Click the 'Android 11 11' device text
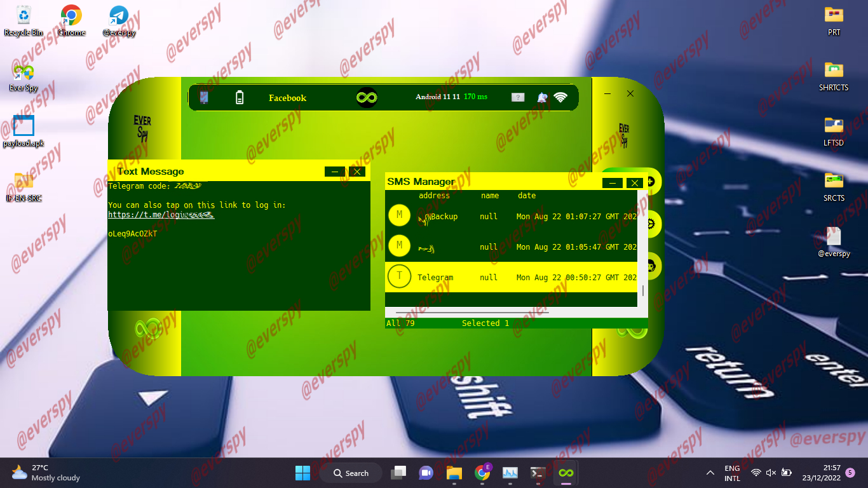This screenshot has height=488, width=868. click(437, 97)
